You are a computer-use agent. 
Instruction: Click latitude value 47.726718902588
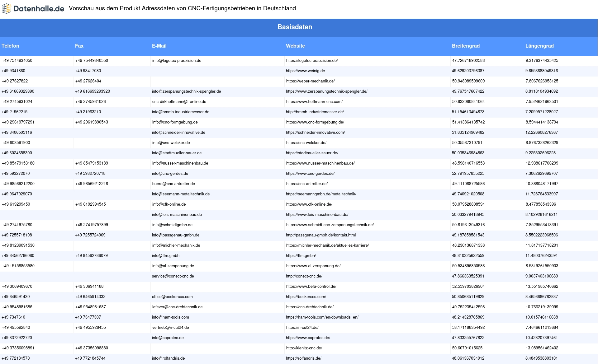(x=468, y=61)
